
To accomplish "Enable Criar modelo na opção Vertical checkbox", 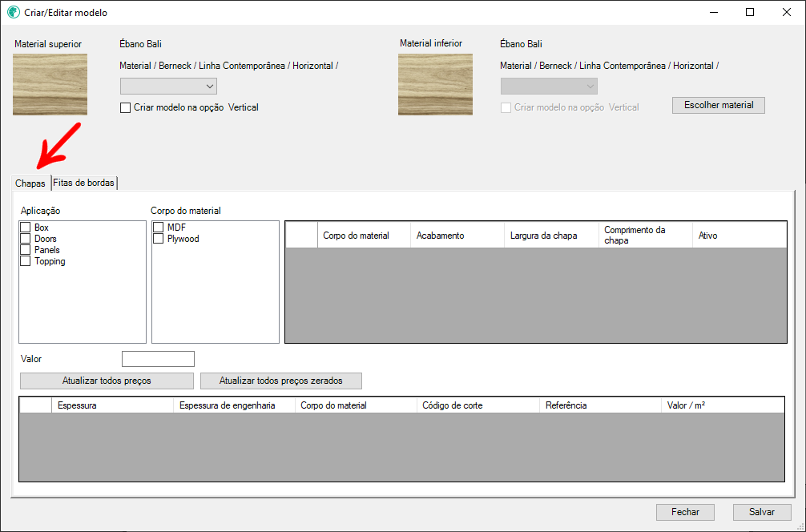I will [125, 107].
